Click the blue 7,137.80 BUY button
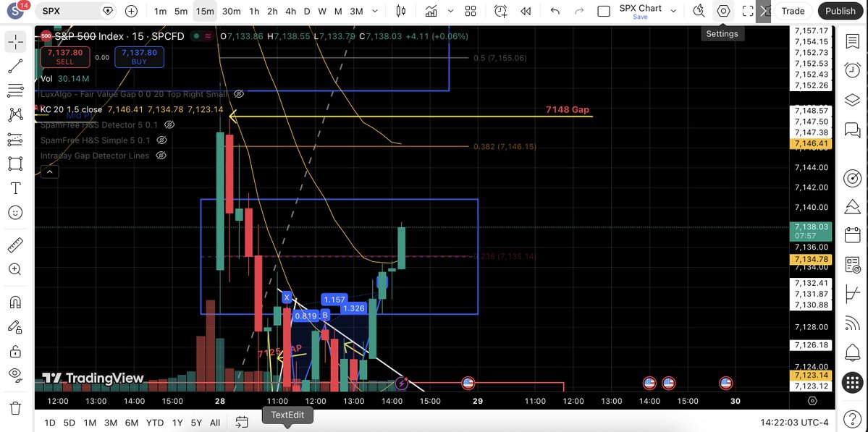The height and width of the screenshot is (432, 868). (140, 57)
